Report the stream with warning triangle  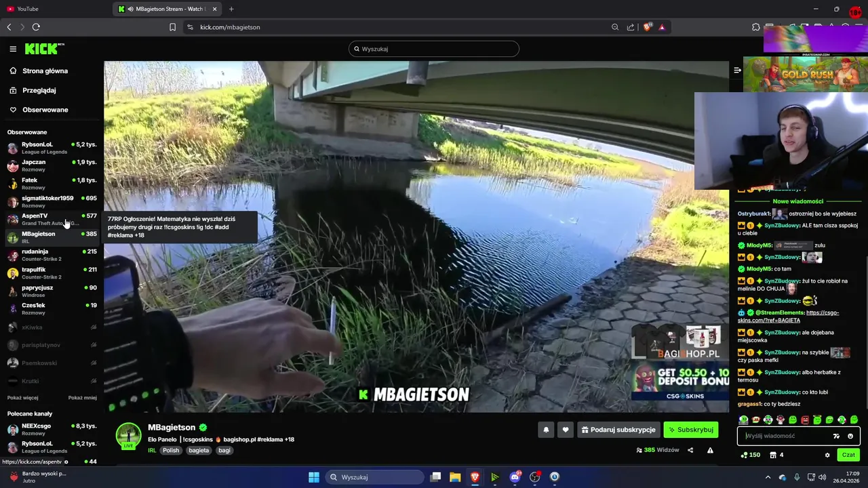tap(710, 450)
